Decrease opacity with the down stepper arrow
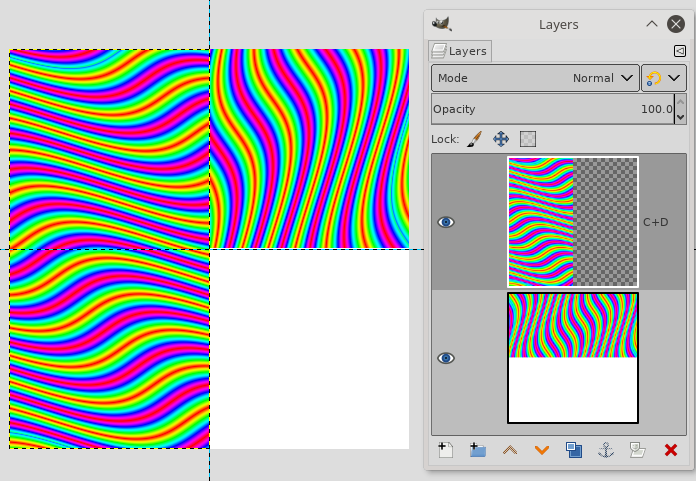The height and width of the screenshot is (481, 696). click(680, 117)
